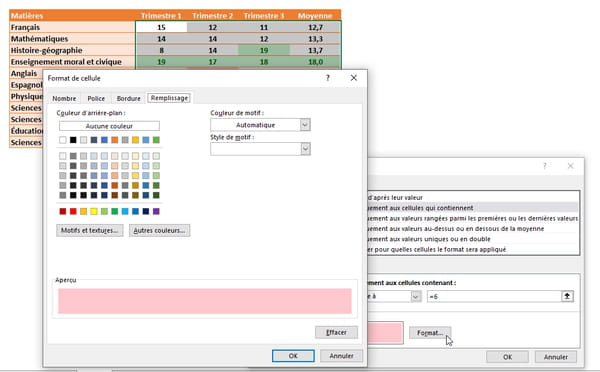600x372 pixels.
Task: Select the Français row label cell
Action: coord(72,27)
